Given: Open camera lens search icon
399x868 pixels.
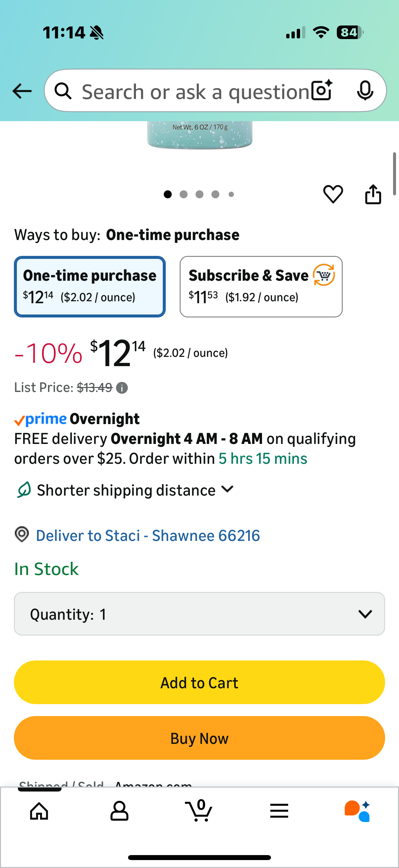Looking at the screenshot, I should (322, 91).
